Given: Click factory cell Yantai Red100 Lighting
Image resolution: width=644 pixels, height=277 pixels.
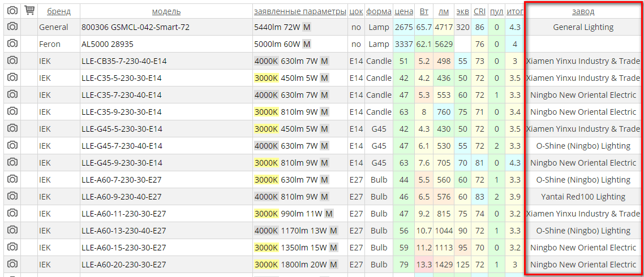Looking at the screenshot, I should tap(583, 197).
